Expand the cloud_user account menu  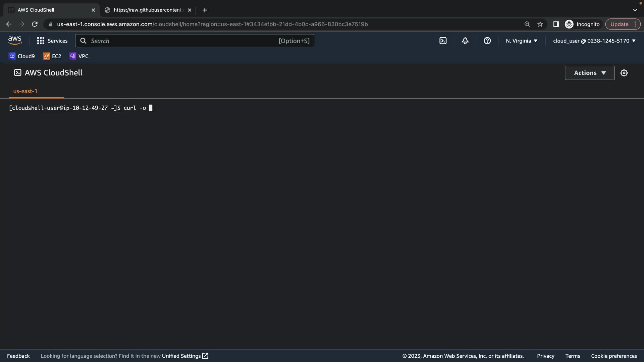pos(594,41)
